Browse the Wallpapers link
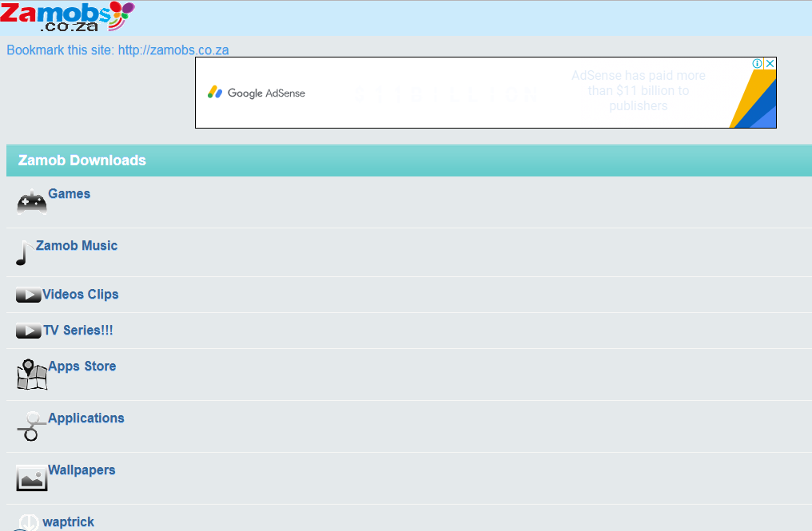The width and height of the screenshot is (812, 531). (x=82, y=470)
